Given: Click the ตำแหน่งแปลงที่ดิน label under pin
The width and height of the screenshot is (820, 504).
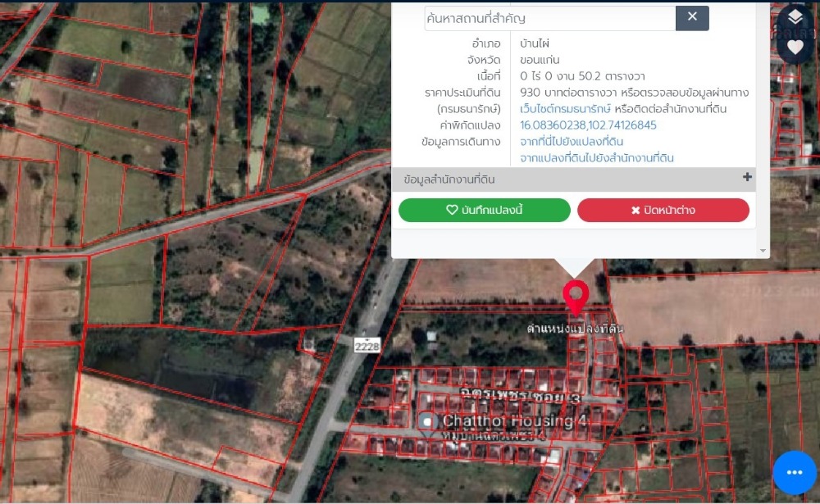Looking at the screenshot, I should tap(575, 329).
